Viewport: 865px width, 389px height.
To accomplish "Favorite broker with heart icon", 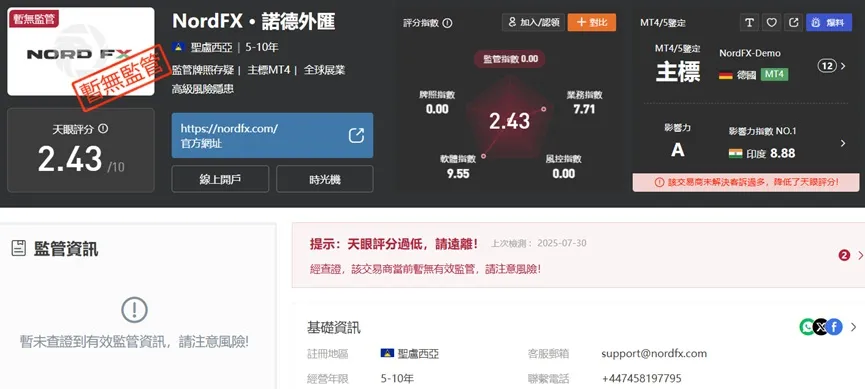I will pyautogui.click(x=771, y=23).
